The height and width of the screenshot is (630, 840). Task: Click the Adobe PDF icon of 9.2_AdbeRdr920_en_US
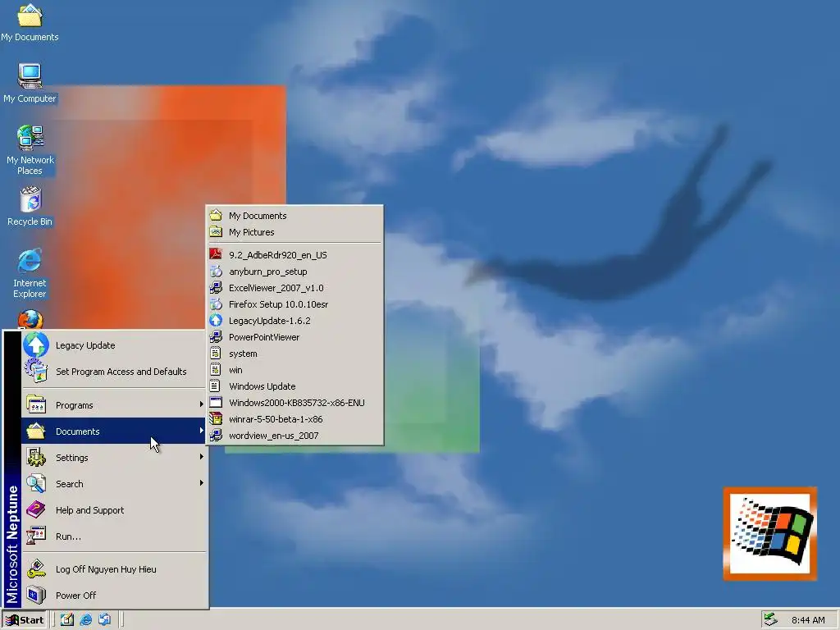[216, 254]
